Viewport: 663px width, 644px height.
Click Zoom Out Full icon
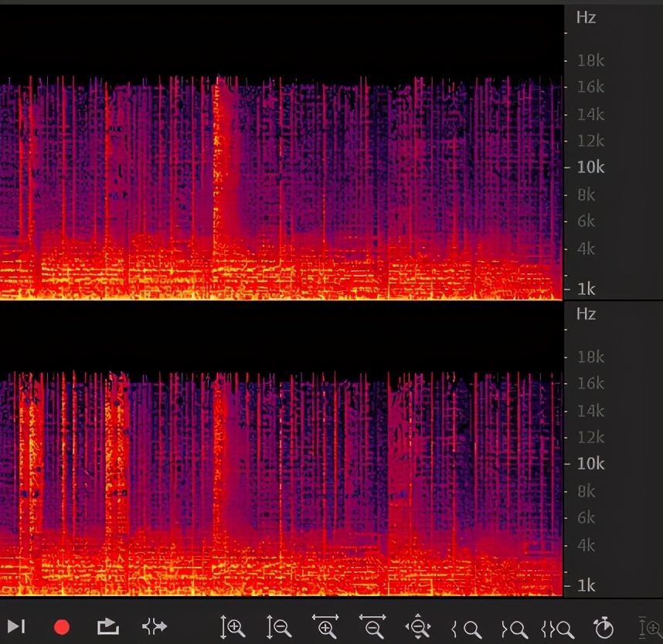tap(418, 626)
